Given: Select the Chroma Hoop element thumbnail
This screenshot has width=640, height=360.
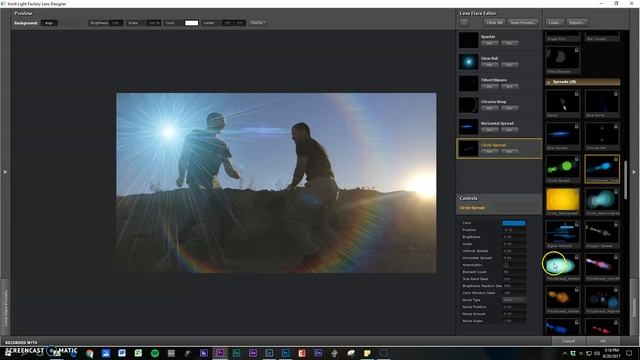Looking at the screenshot, I should (x=468, y=105).
